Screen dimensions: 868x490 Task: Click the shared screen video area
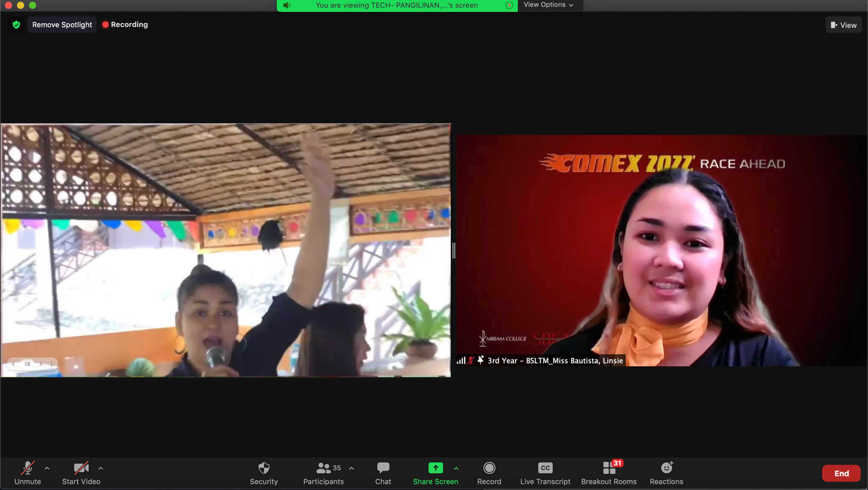click(225, 250)
